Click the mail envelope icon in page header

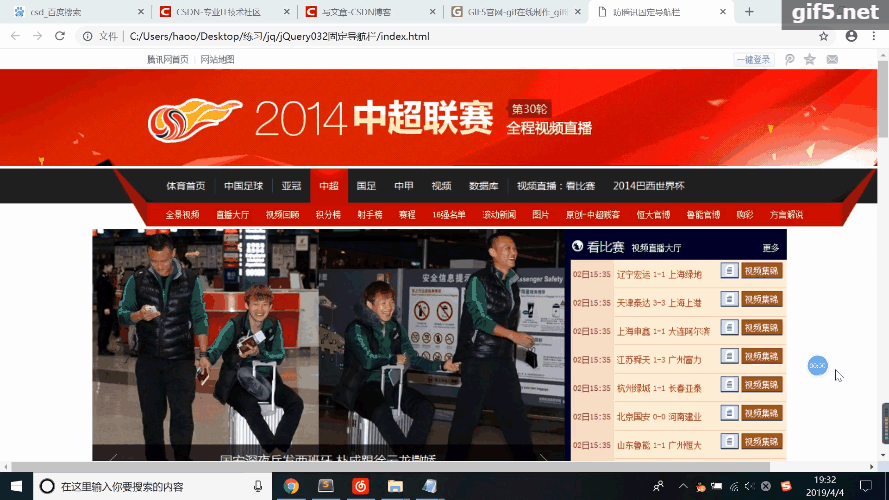[832, 59]
